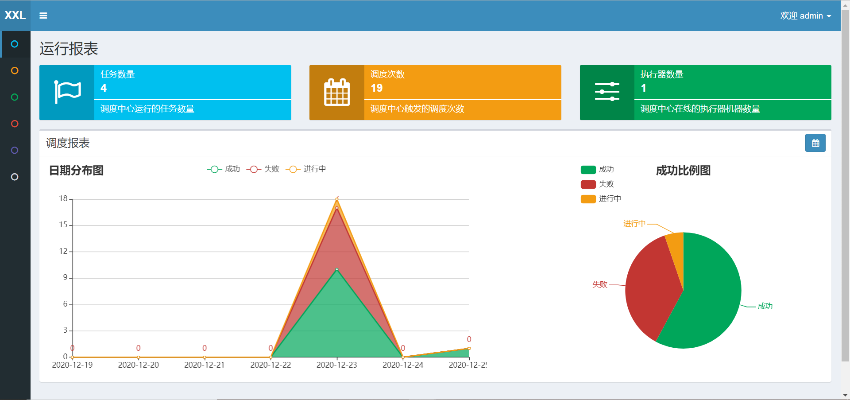
Task: Toggle the sidebar with the hamburger icon
Action: [x=43, y=15]
